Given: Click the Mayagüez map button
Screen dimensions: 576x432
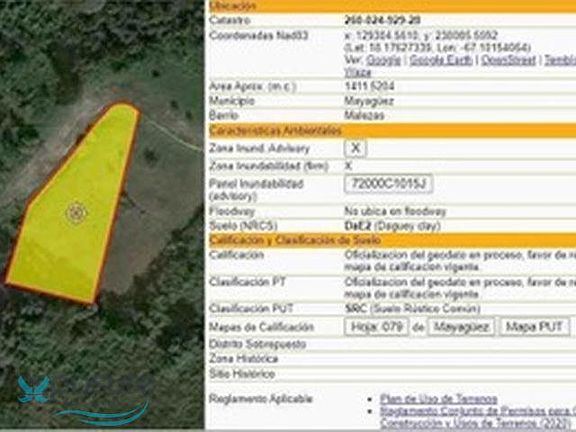Looking at the screenshot, I should coord(461,327).
